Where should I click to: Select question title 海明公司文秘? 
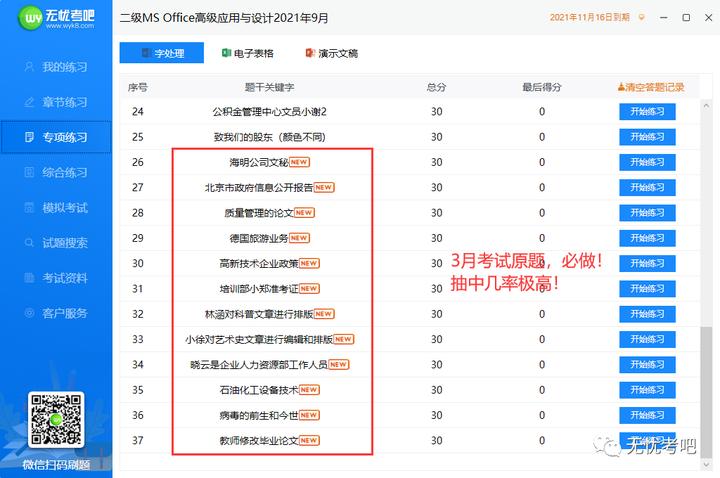click(259, 162)
